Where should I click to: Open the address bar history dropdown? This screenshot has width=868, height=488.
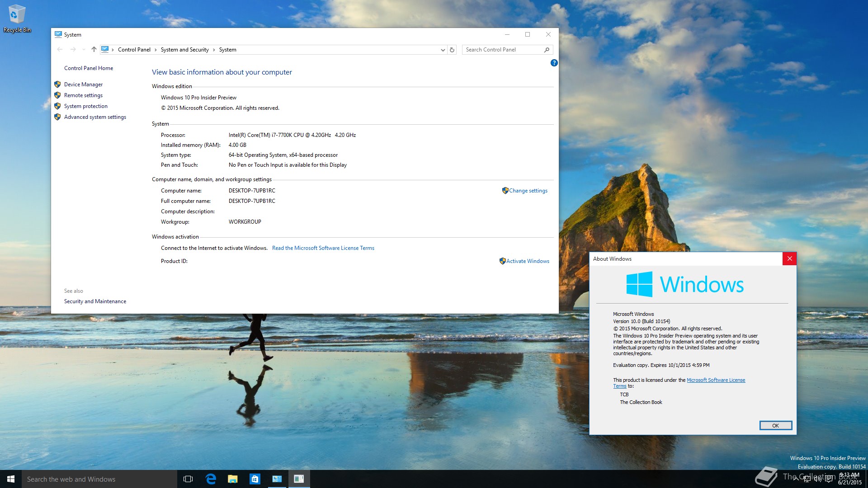pyautogui.click(x=443, y=50)
